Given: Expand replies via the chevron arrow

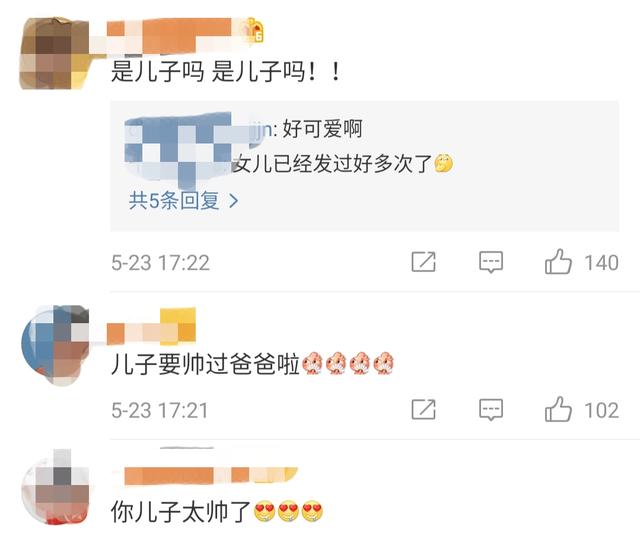Looking at the screenshot, I should click(x=233, y=201).
